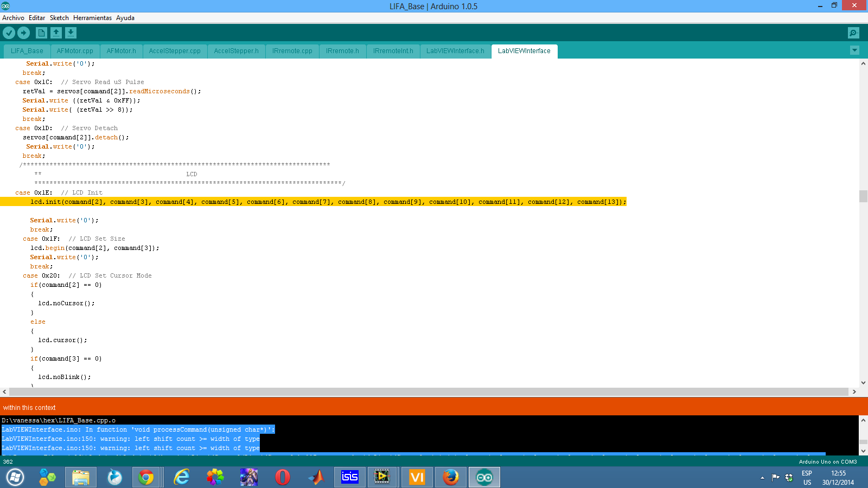This screenshot has height=488, width=868.
Task: Switch to the LIFA_Base tab
Action: (x=27, y=51)
